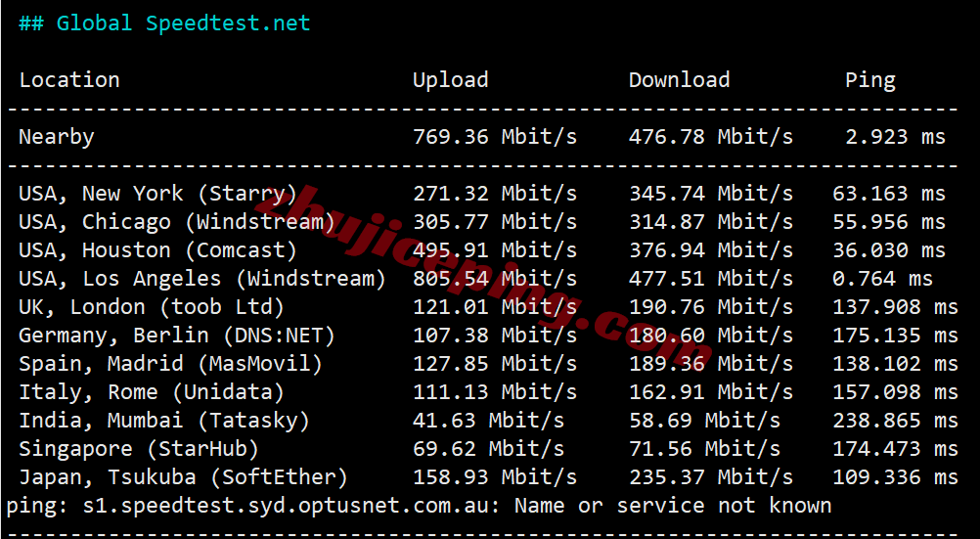
Task: Click the Download column header
Action: click(680, 80)
